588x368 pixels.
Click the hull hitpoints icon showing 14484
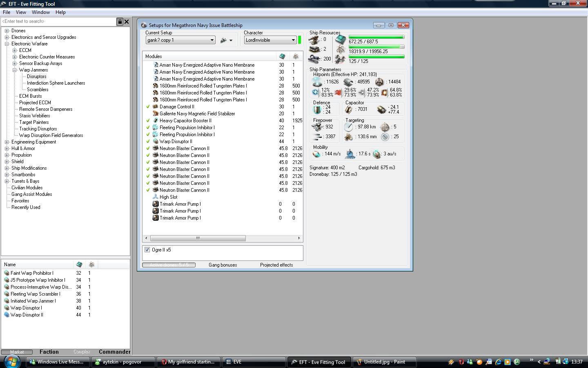[x=379, y=82]
